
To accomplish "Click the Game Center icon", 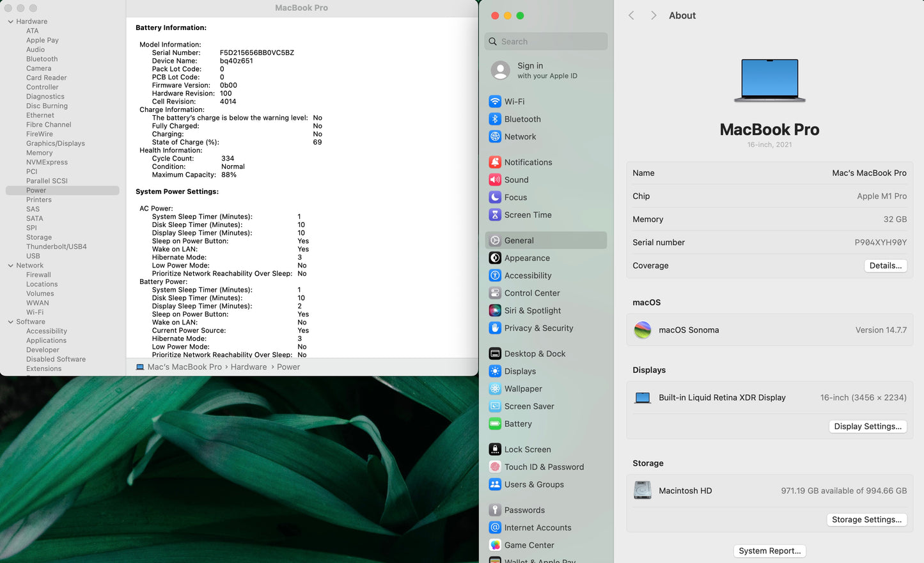I will [x=495, y=545].
